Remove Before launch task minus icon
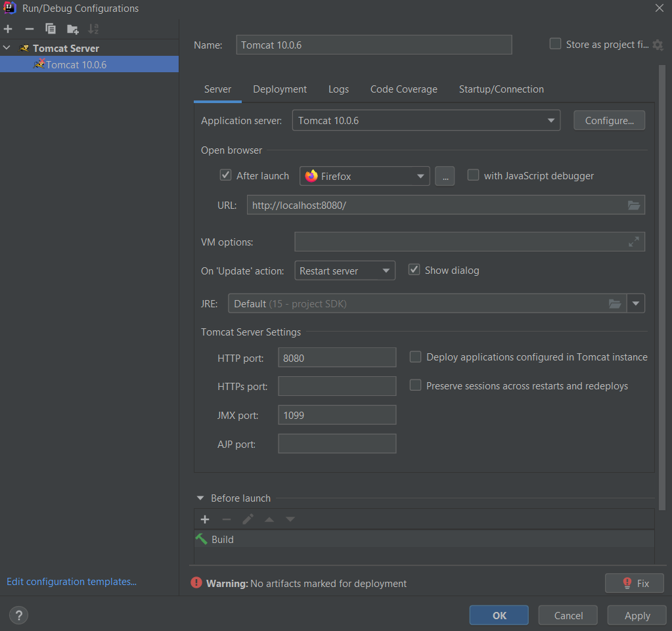The height and width of the screenshot is (631, 672). pyautogui.click(x=226, y=519)
